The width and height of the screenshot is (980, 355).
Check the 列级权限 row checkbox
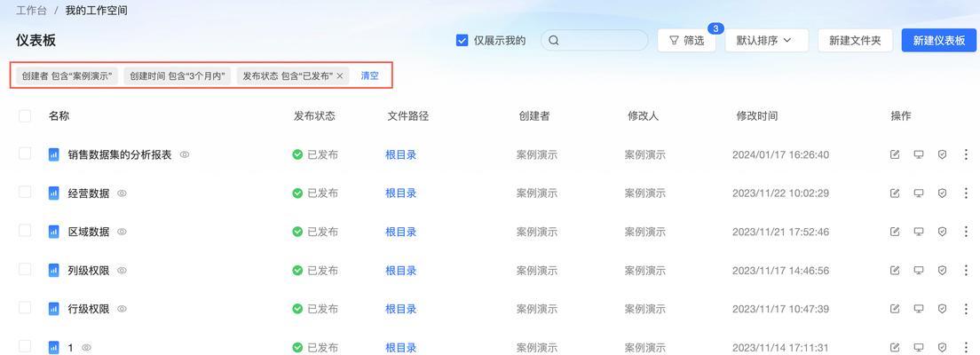[25, 270]
